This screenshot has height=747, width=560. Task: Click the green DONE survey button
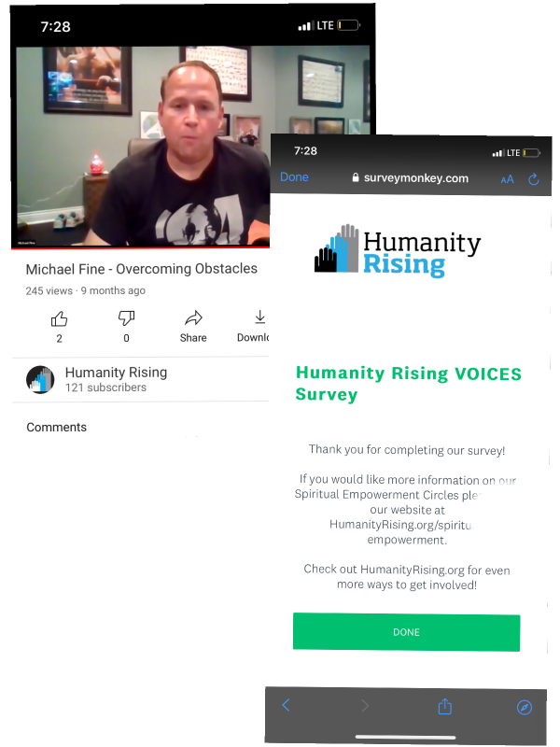point(406,632)
